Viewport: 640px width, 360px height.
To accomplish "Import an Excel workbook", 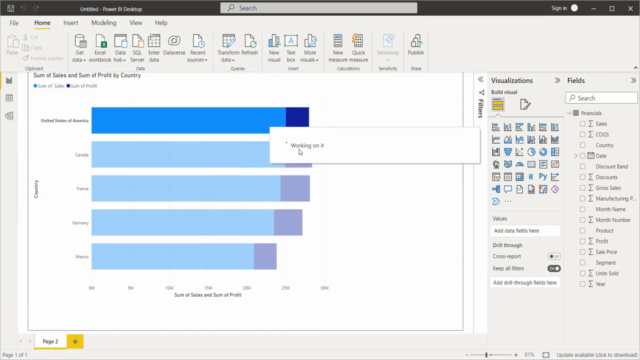I will [x=100, y=48].
